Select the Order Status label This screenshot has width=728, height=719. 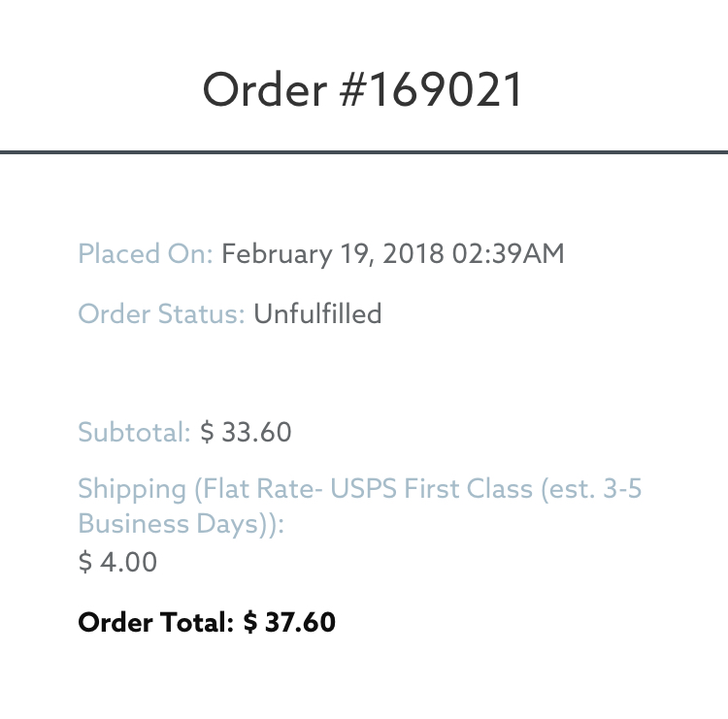(x=161, y=313)
